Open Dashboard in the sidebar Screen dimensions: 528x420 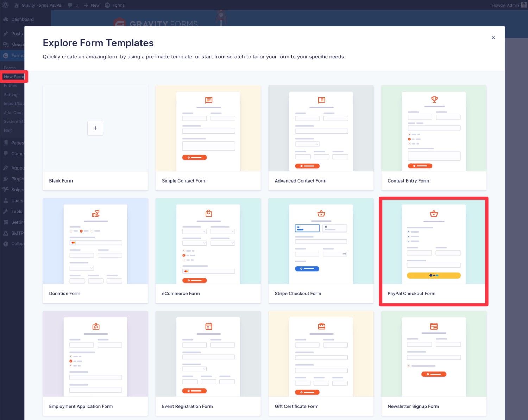click(22, 19)
